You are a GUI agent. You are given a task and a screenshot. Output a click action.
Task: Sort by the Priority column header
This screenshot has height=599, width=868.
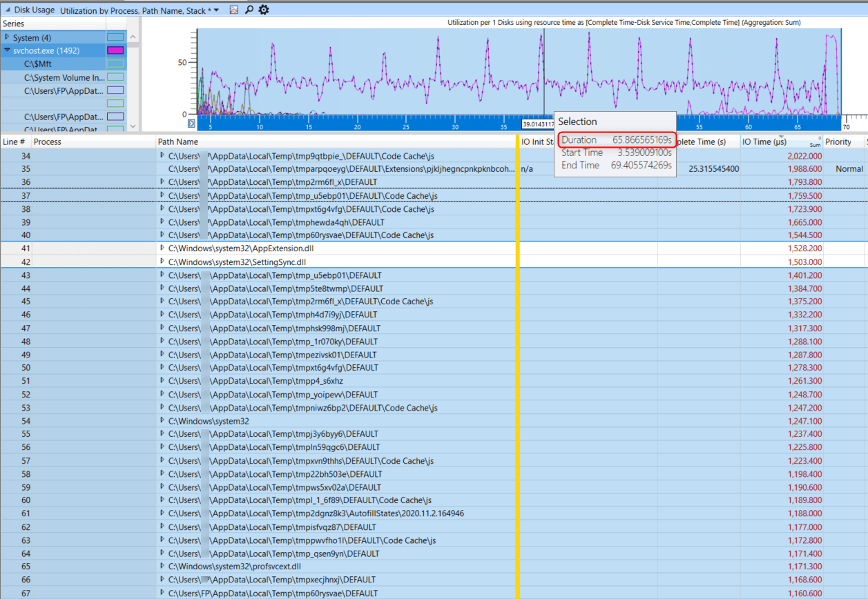[838, 141]
